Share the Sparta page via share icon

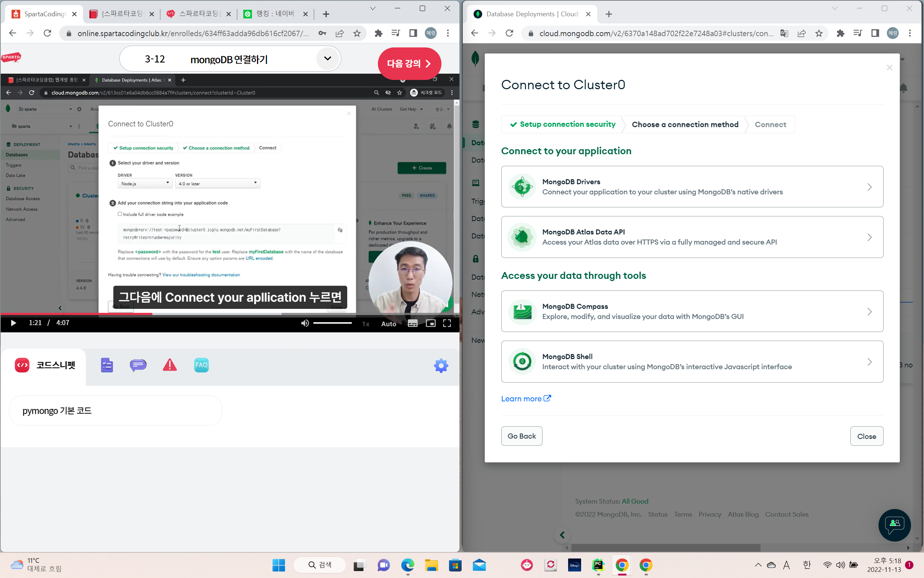pos(339,33)
